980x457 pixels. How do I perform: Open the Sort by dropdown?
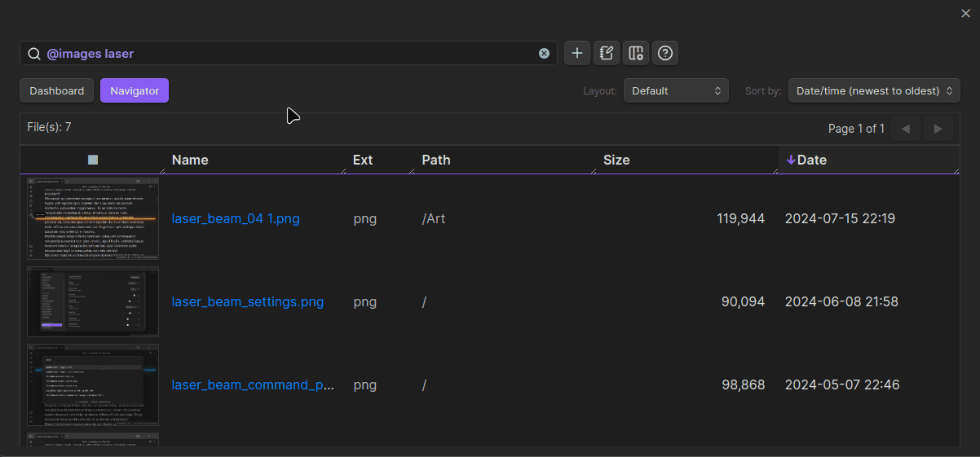tap(874, 91)
